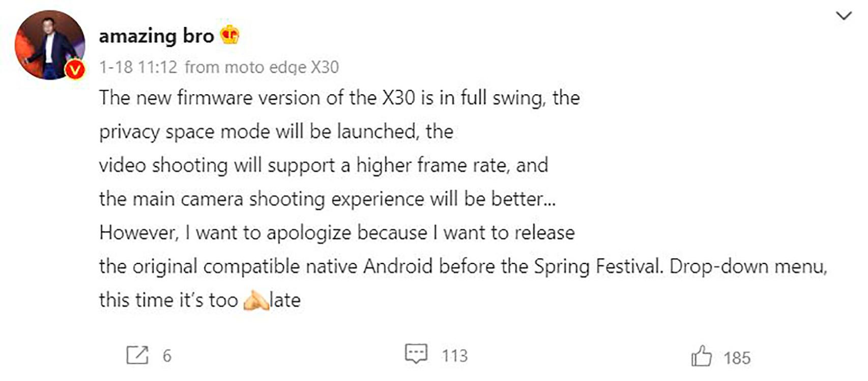Click the crown membership icon

229,35
